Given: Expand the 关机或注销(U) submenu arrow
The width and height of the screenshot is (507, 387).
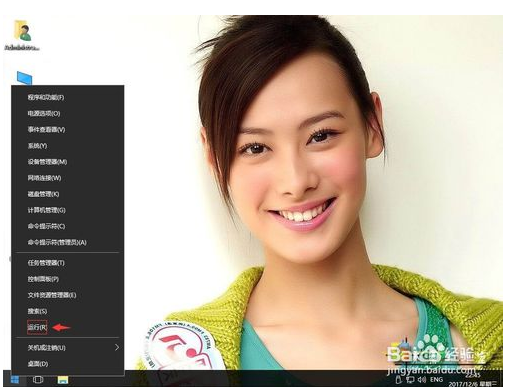Looking at the screenshot, I should (x=117, y=347).
